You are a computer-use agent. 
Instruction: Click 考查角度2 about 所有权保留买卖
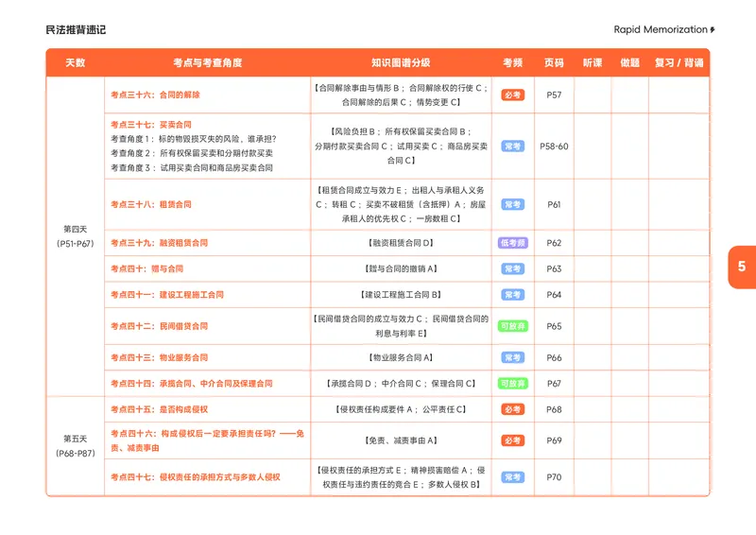(192, 153)
